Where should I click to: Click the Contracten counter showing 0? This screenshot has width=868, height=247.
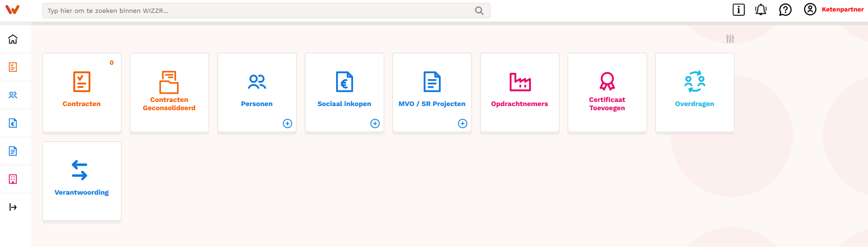coord(111,62)
